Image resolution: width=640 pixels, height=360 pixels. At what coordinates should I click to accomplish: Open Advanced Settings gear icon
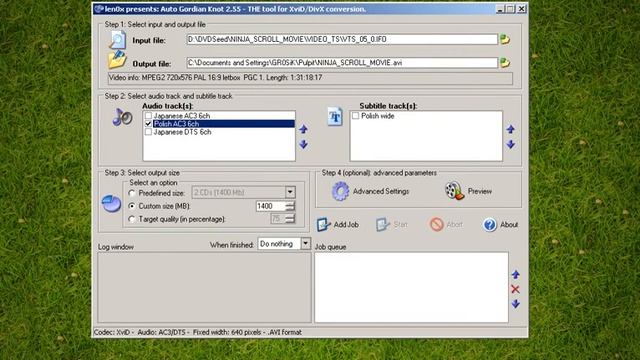(340, 191)
